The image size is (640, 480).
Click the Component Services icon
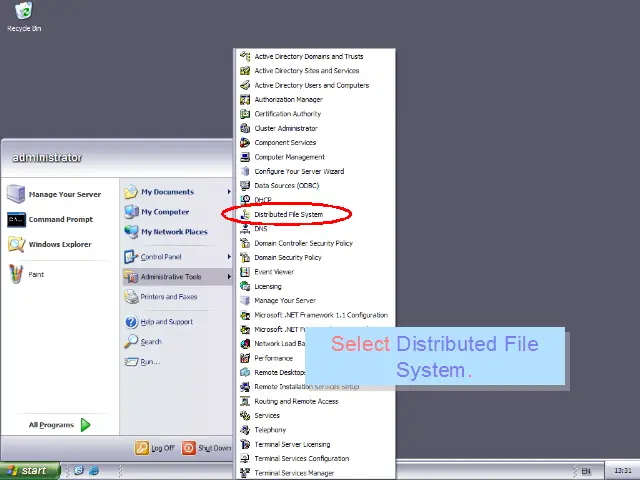click(x=245, y=142)
